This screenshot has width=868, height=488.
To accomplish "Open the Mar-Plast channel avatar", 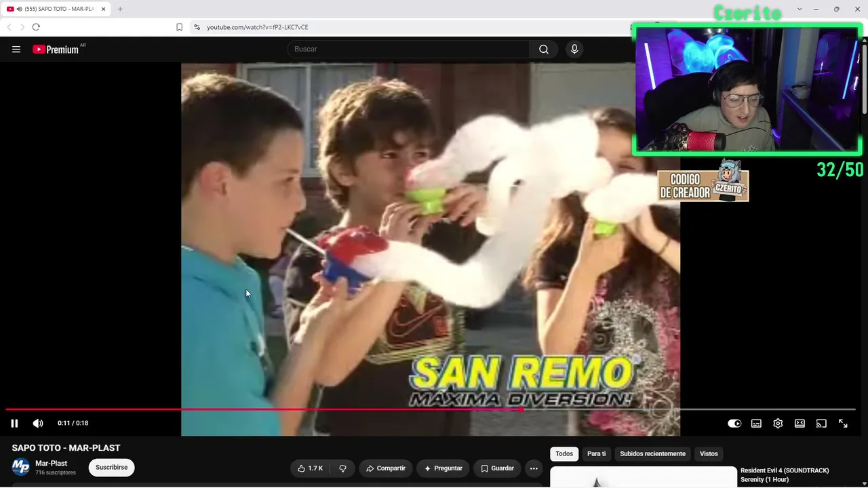I will tap(20, 467).
